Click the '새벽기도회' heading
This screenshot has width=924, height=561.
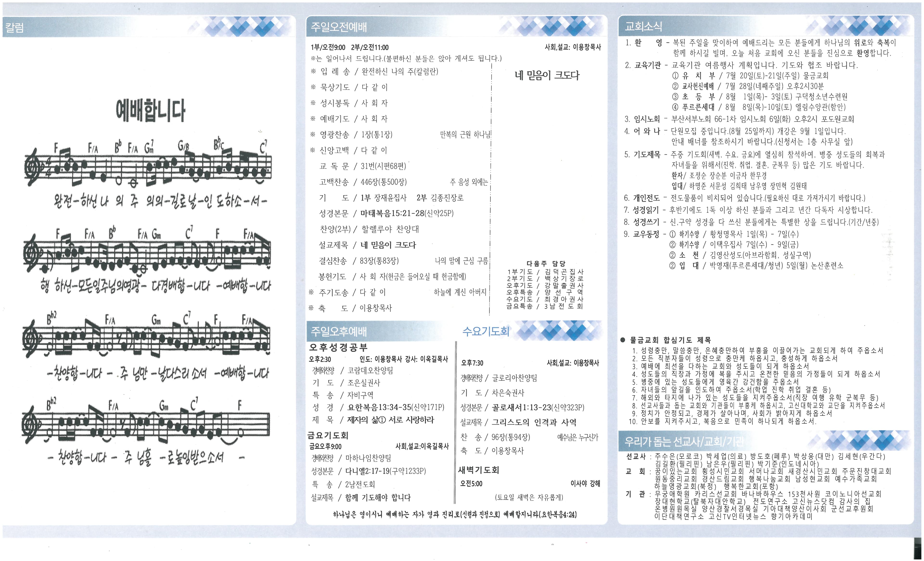(479, 470)
